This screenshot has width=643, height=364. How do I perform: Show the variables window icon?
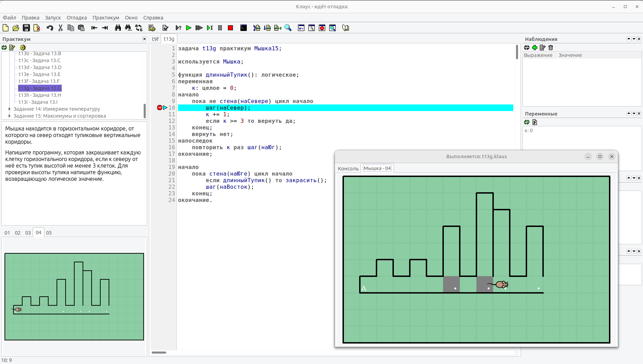(x=301, y=28)
